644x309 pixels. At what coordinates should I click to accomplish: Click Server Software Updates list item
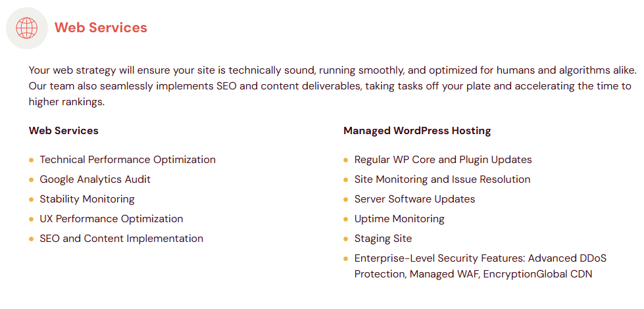(414, 199)
